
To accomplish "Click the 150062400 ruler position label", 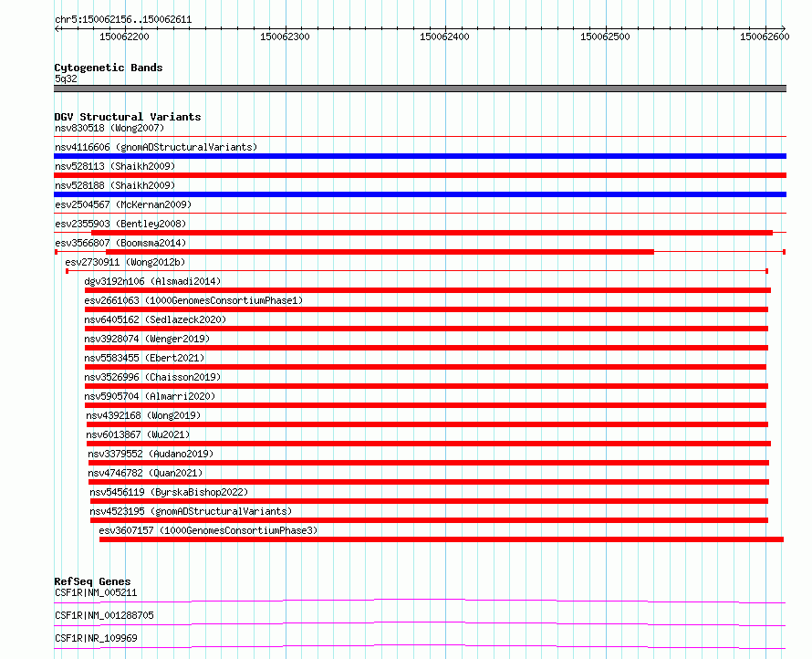I will pos(444,37).
